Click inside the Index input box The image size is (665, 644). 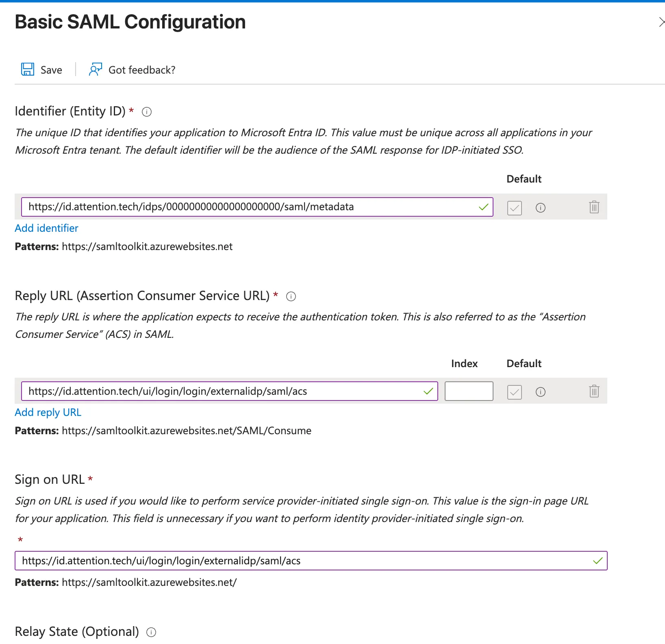[469, 391]
